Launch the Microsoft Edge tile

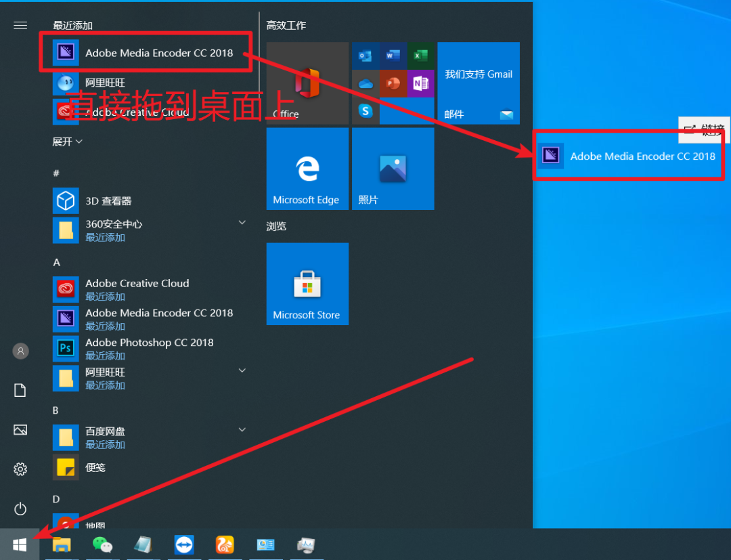point(307,169)
